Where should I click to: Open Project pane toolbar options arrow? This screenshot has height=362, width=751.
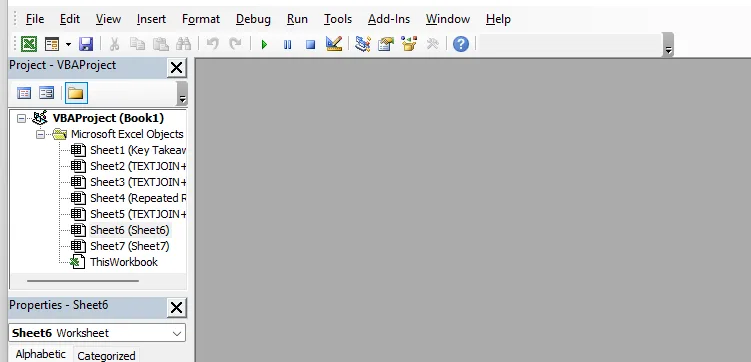[x=182, y=93]
